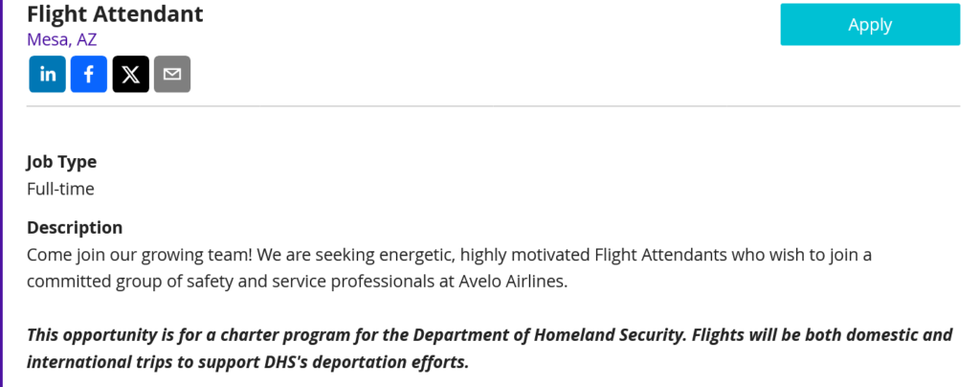The image size is (980, 387).
Task: Click the Full-time job type value
Action: pyautogui.click(x=60, y=189)
